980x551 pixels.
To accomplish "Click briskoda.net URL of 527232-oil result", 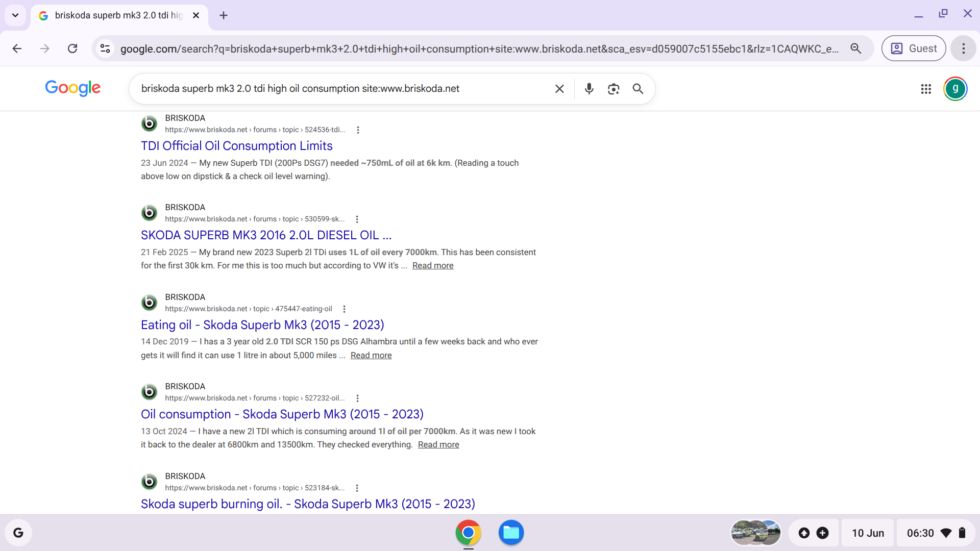I will click(x=255, y=398).
